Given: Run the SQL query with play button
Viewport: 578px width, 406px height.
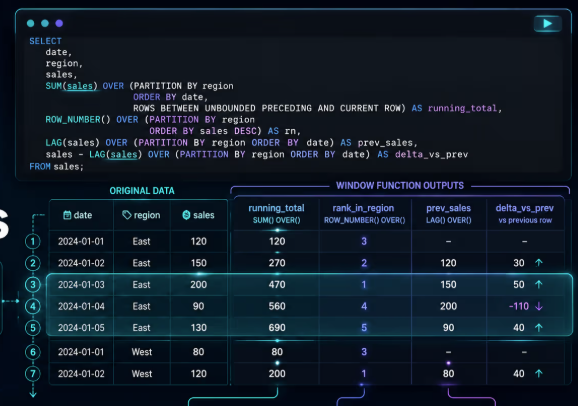Looking at the screenshot, I should click(x=547, y=24).
